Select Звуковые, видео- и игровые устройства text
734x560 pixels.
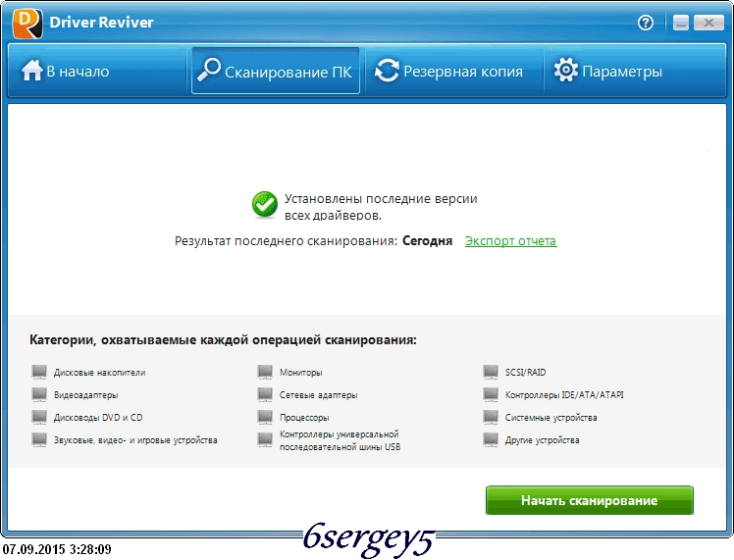click(135, 440)
